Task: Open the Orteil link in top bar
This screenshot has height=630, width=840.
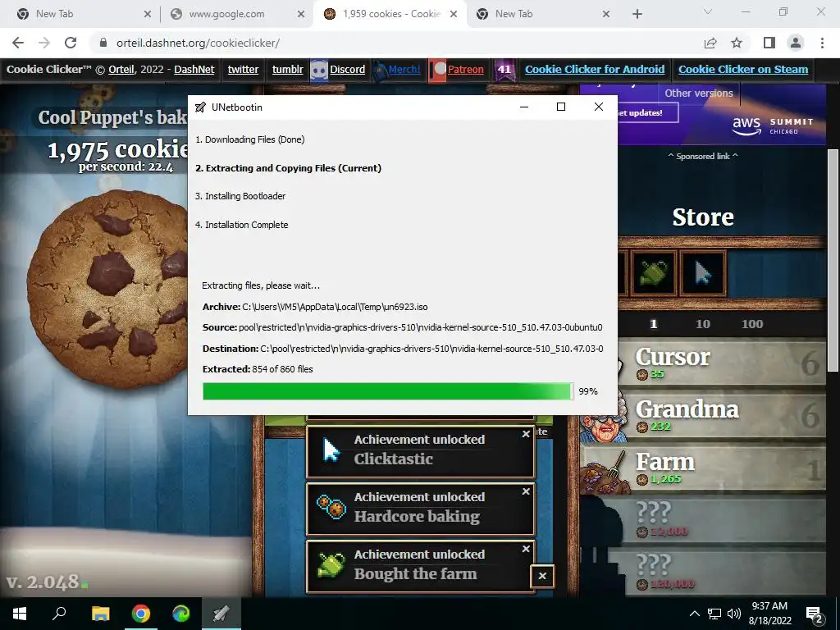Action: point(121,69)
